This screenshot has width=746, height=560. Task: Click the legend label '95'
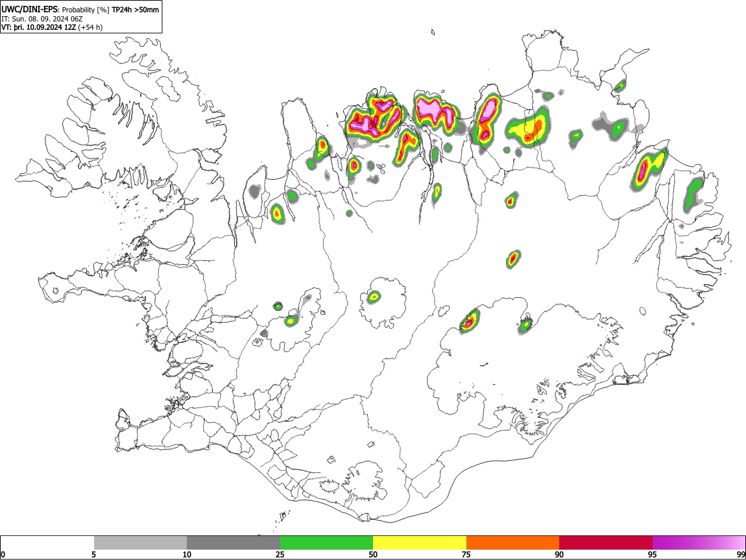[x=653, y=554]
